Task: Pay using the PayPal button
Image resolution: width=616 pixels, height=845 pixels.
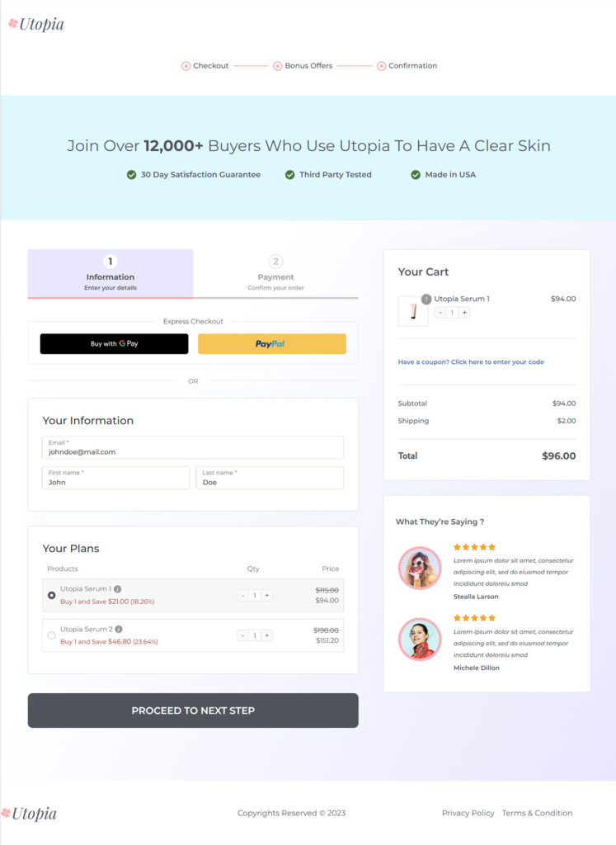Action: 272,344
